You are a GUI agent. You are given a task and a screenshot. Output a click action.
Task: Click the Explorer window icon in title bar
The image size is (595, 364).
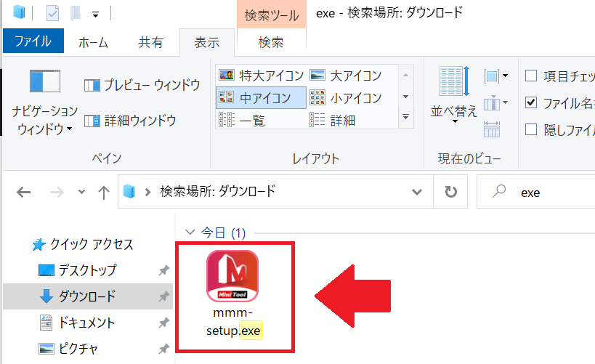[x=19, y=12]
